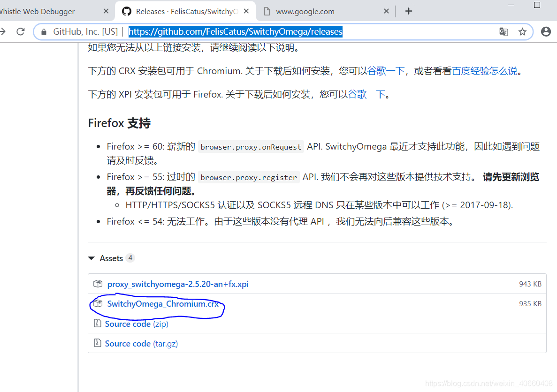Click the Assets count badge 4

130,258
